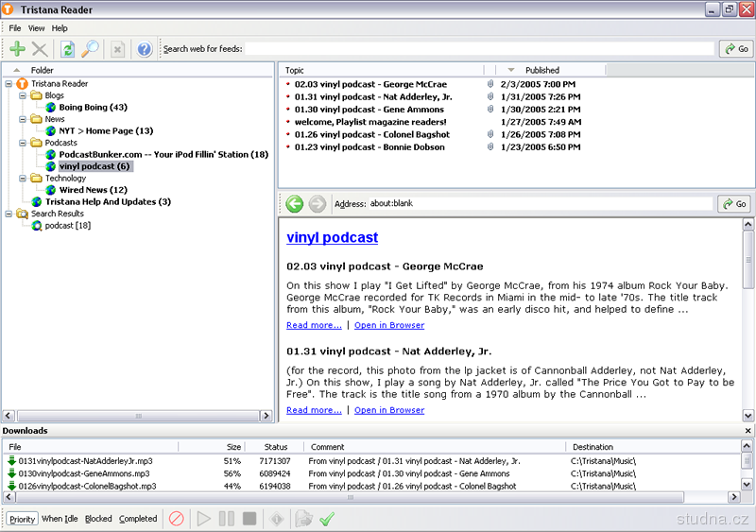Collapse the Technology folder in tree

pos(23,178)
